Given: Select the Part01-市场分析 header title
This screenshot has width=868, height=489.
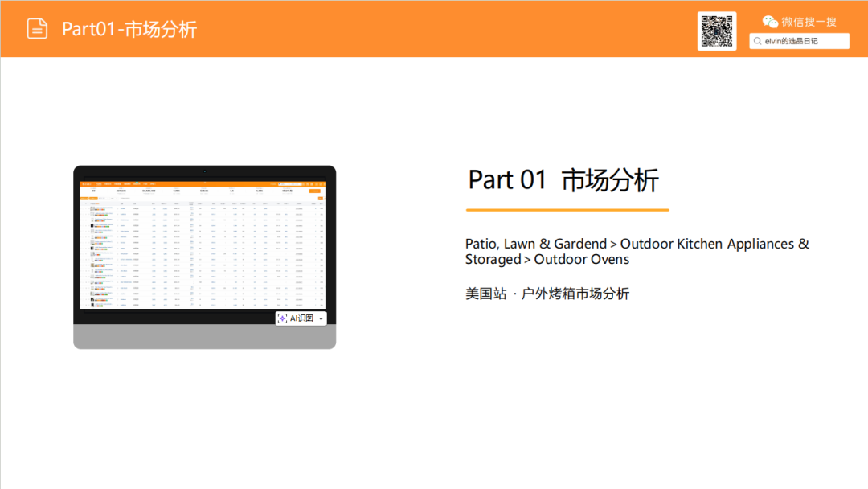Looking at the screenshot, I should pos(129,29).
